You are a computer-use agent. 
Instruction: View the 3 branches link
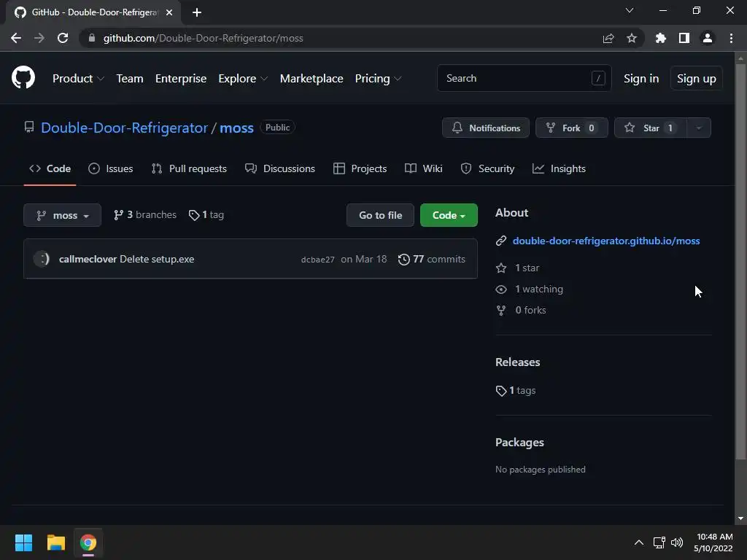[145, 215]
